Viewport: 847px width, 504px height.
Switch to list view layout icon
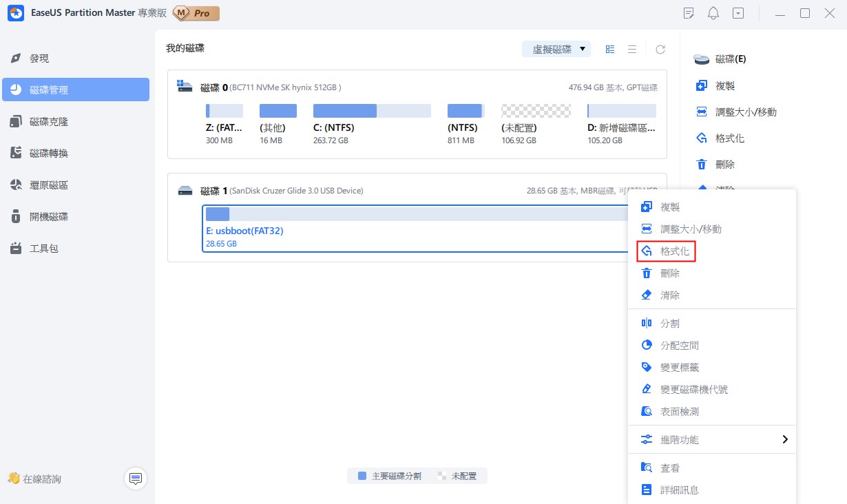[632, 49]
